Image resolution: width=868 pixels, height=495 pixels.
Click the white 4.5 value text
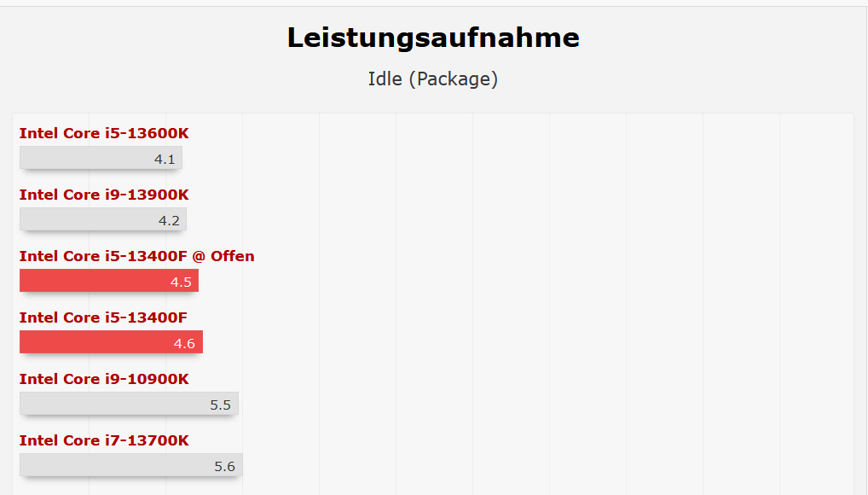click(x=181, y=282)
